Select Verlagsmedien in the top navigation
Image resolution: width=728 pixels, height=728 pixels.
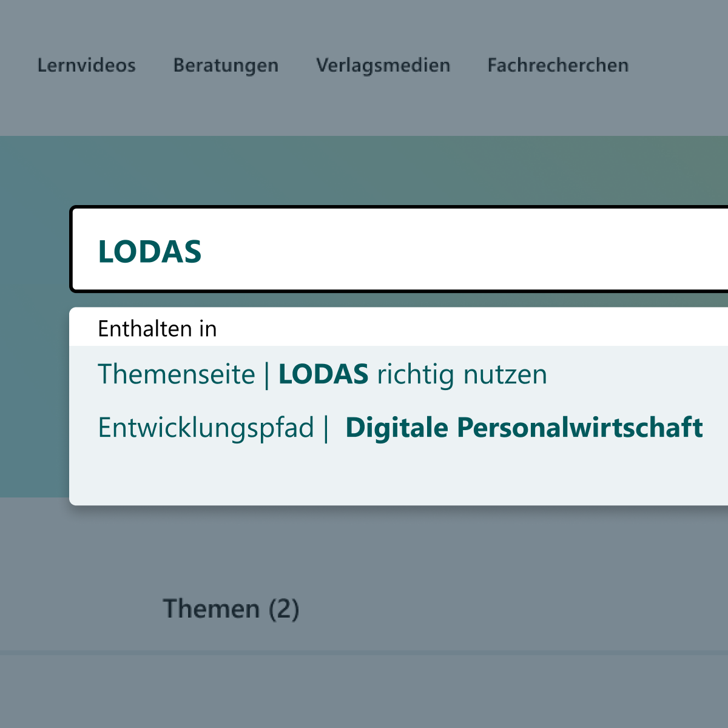click(x=383, y=65)
